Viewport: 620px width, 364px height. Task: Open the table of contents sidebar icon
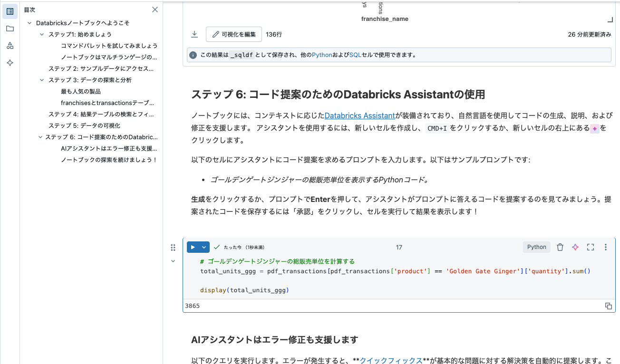10,11
